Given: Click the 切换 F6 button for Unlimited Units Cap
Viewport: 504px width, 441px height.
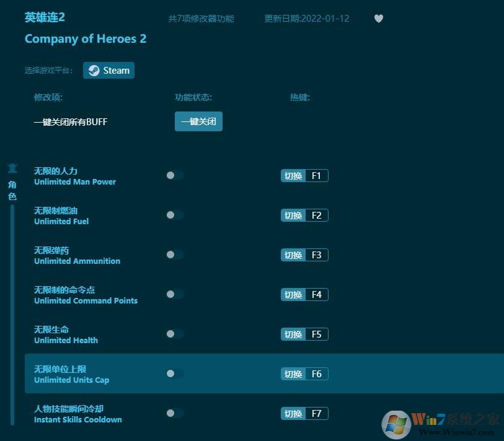Looking at the screenshot, I should (x=304, y=373).
